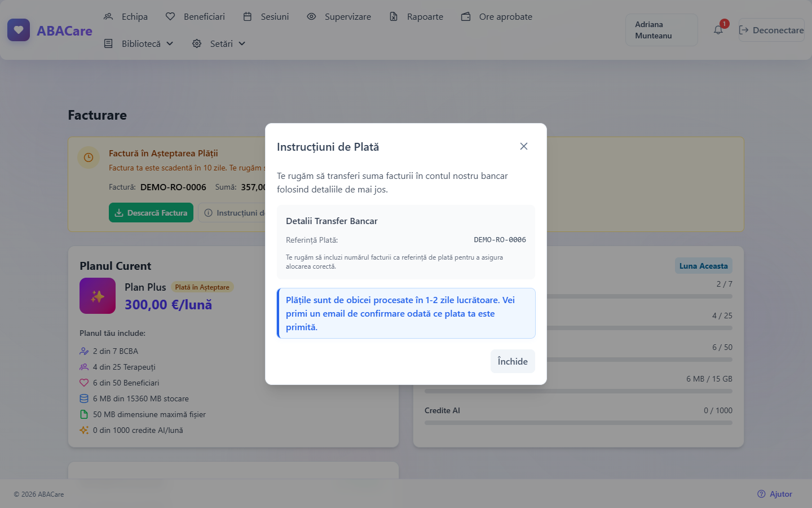
Task: Click the Detalii Transfer Bancar heading
Action: click(x=332, y=221)
